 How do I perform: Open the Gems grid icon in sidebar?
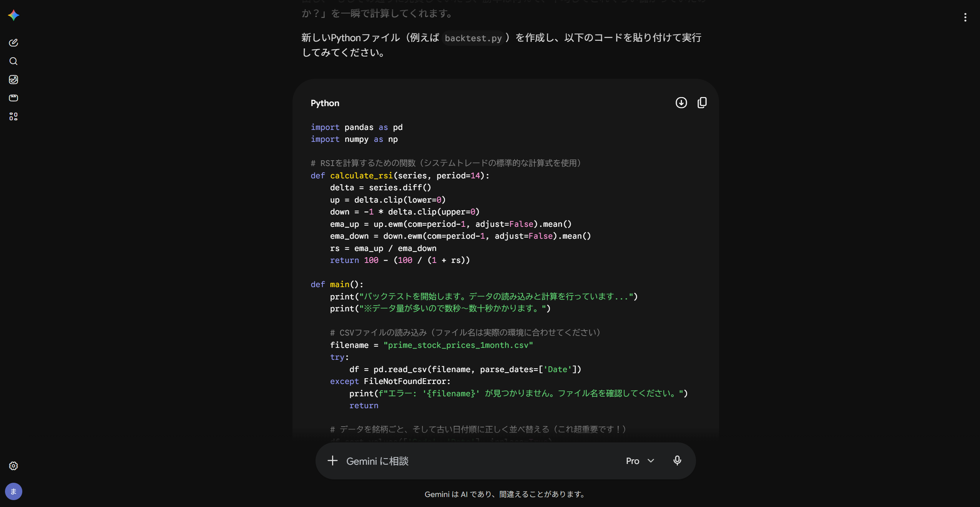13,116
